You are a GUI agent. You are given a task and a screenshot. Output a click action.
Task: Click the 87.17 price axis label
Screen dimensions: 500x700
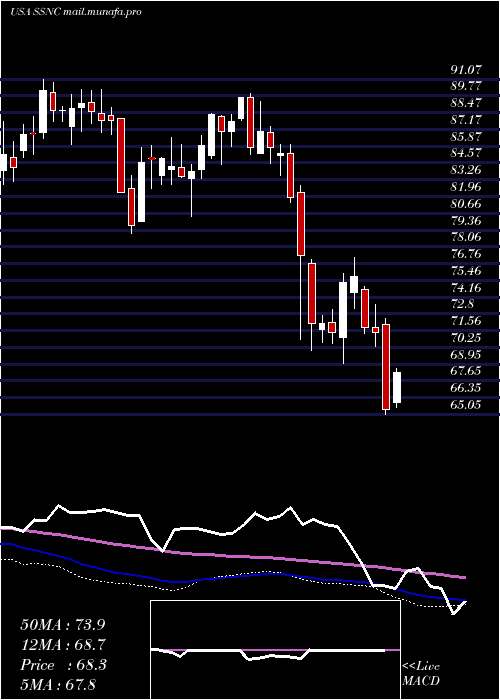[466, 120]
